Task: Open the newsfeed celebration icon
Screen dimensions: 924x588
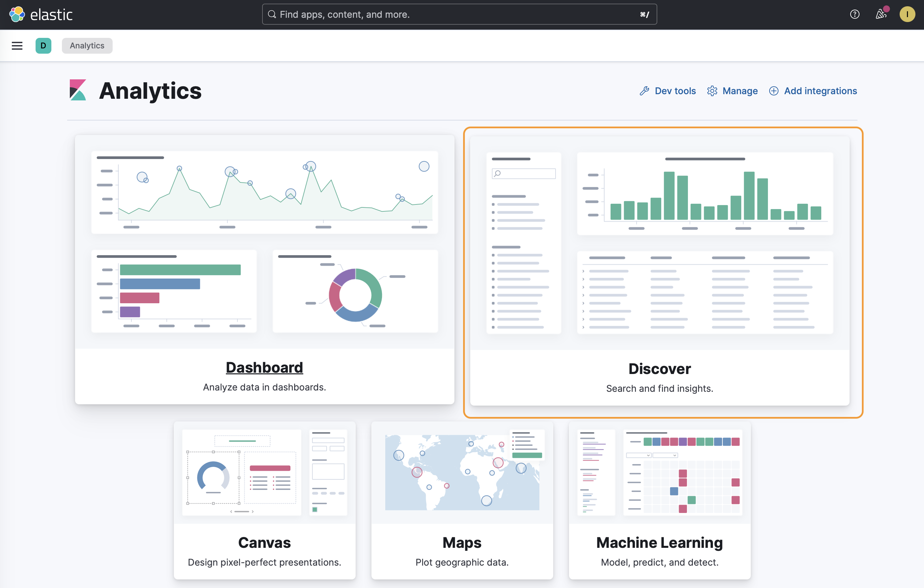Action: tap(881, 14)
